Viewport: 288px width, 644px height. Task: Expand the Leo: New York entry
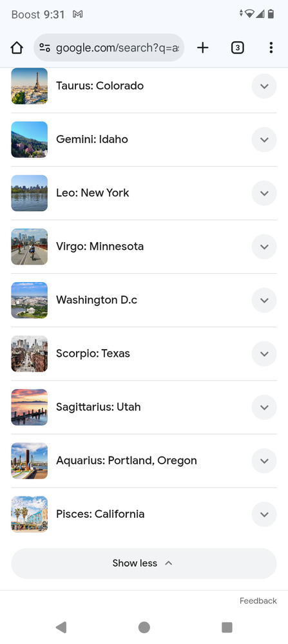[264, 193]
